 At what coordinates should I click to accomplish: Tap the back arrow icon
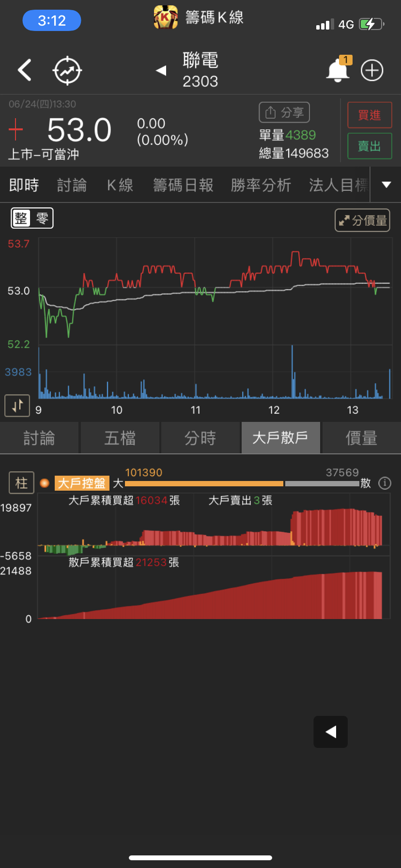[x=25, y=70]
